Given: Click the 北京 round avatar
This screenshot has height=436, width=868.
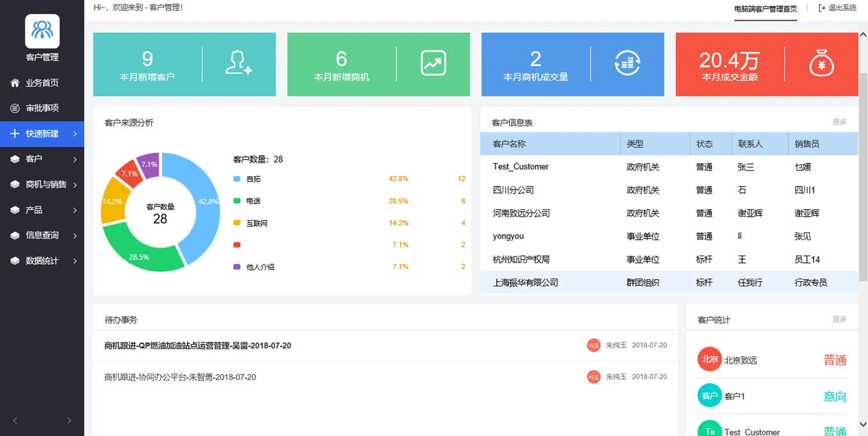Looking at the screenshot, I should pyautogui.click(x=710, y=359).
